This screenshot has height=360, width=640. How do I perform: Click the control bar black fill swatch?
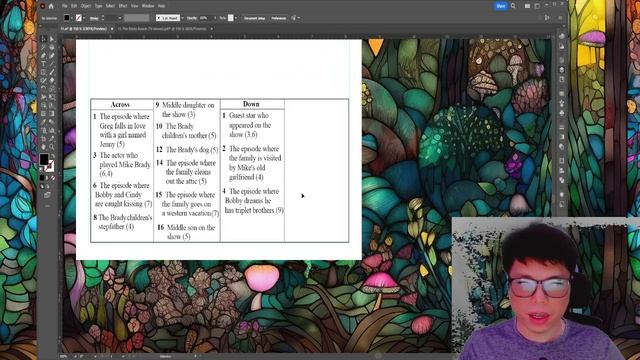[67, 18]
